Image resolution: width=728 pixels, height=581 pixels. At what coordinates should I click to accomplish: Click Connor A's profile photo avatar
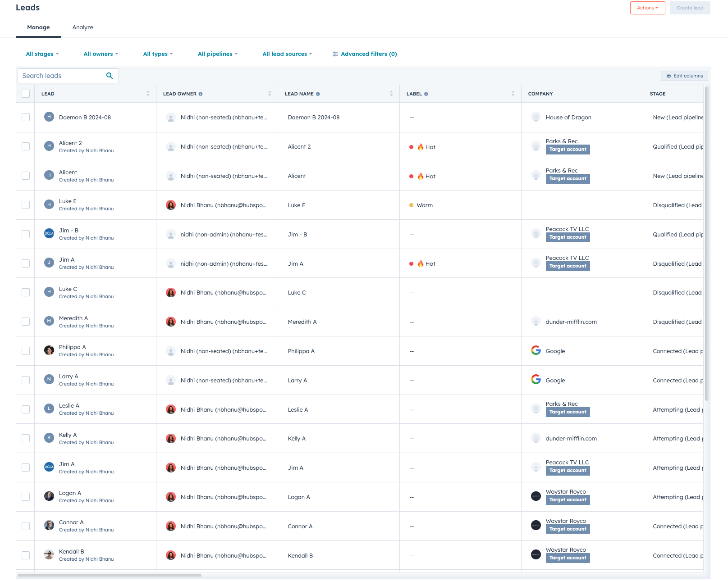(x=49, y=525)
